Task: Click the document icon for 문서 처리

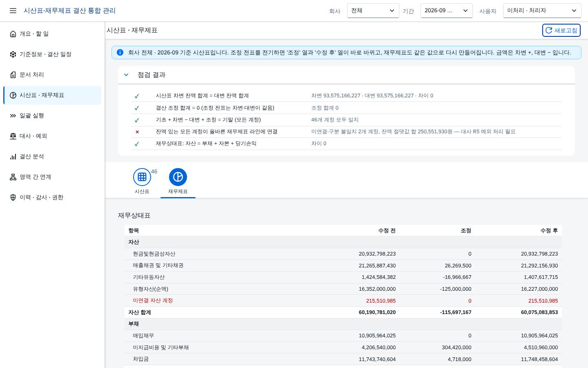Action: [13, 75]
